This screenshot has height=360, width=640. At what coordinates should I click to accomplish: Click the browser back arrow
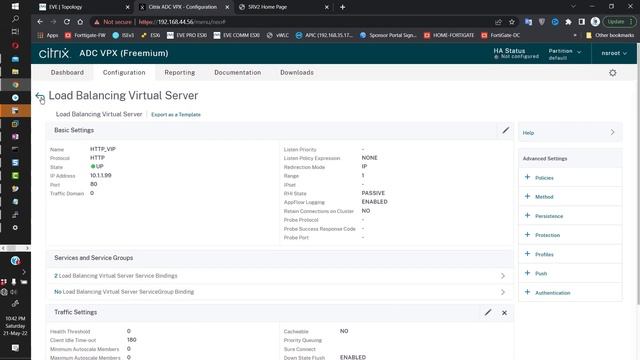pos(40,22)
